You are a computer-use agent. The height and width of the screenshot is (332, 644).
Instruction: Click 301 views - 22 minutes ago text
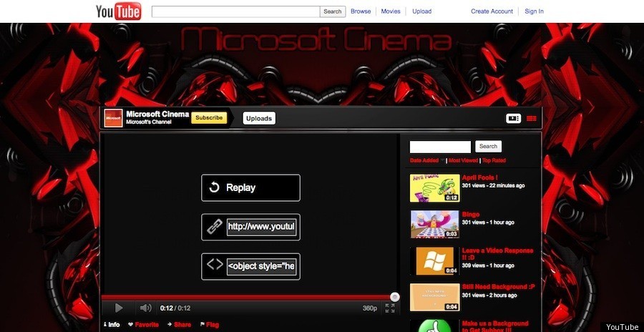493,186
